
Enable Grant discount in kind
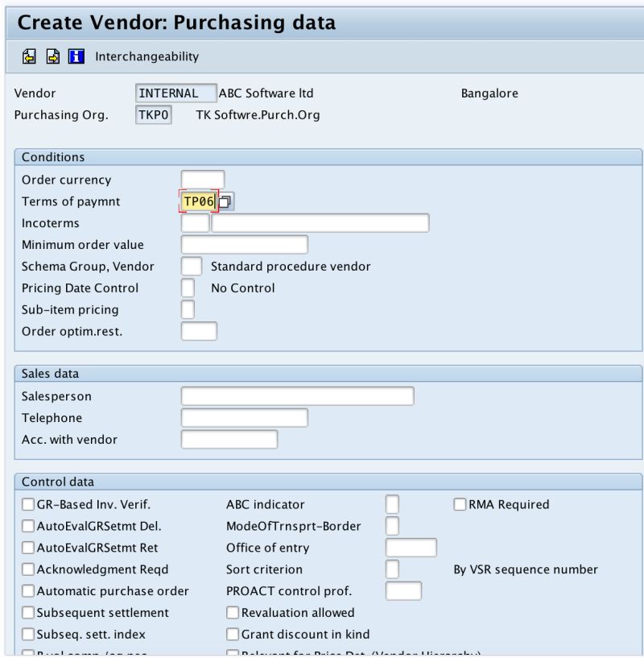point(233,635)
